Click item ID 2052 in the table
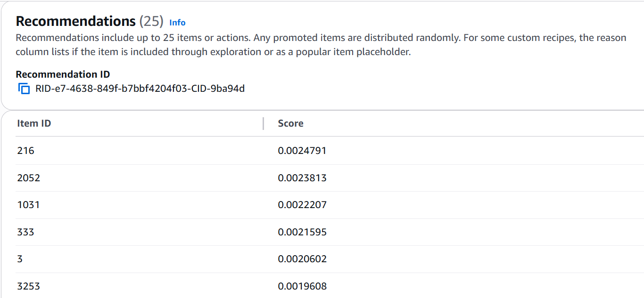Screen dimensions: 644x298 click(28, 178)
